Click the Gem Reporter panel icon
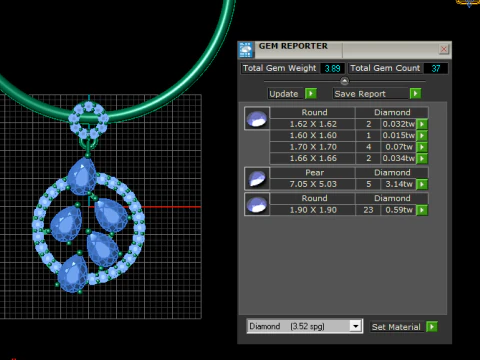Image resolution: width=480 pixels, height=360 pixels. pos(246,50)
